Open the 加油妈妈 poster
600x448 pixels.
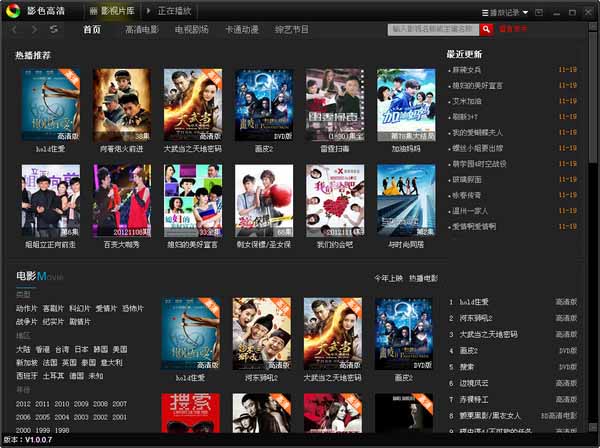[406, 105]
